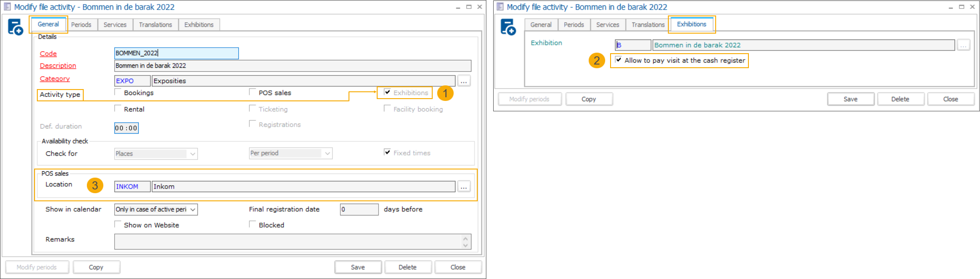The height and width of the screenshot is (279, 980).
Task: Toggle the Bookings checkbox
Action: click(x=118, y=92)
